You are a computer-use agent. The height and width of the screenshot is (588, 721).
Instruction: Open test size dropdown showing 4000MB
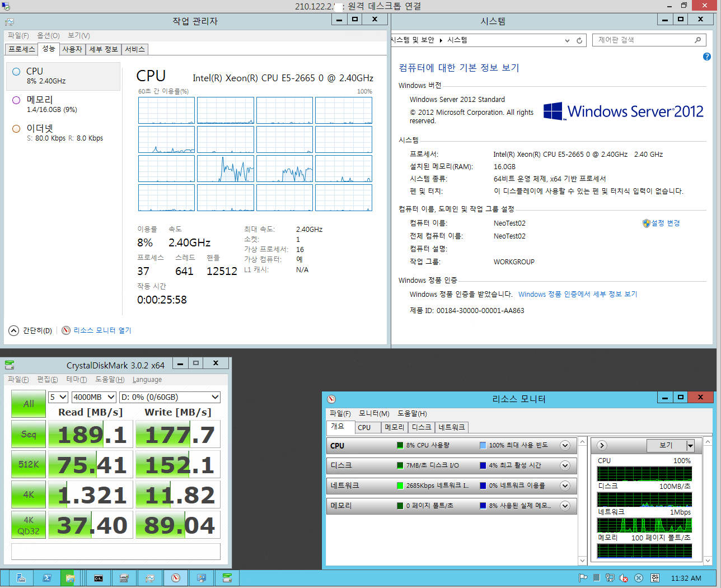coord(94,397)
